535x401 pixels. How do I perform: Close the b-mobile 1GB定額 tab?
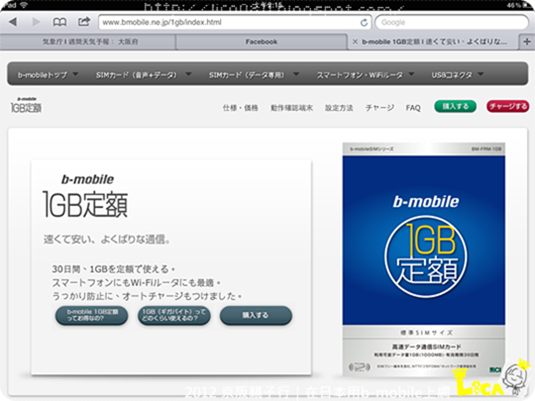(355, 42)
